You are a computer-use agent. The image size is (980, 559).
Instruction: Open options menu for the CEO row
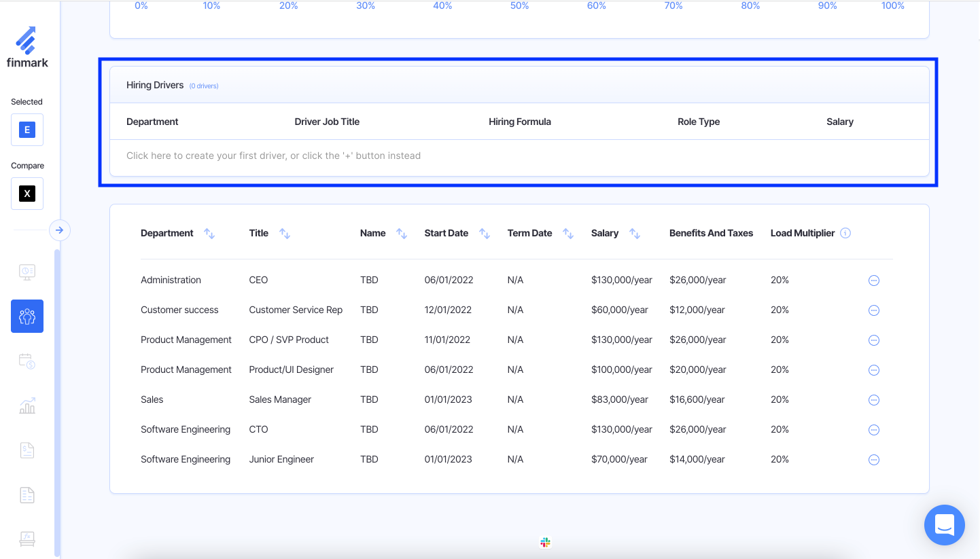click(x=874, y=281)
